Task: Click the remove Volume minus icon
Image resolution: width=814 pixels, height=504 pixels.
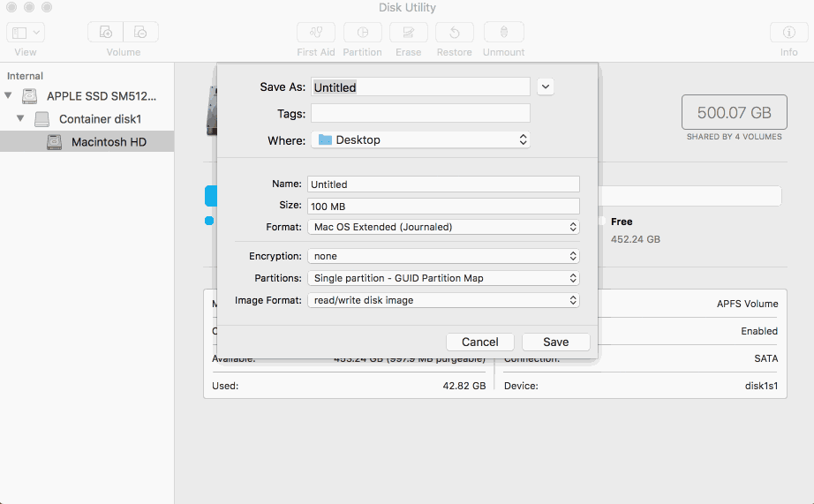Action: (x=140, y=32)
